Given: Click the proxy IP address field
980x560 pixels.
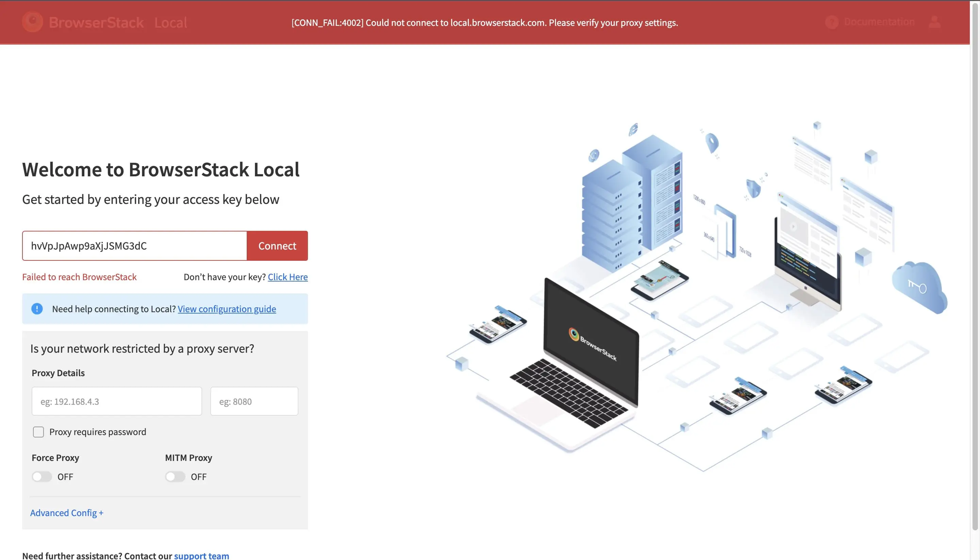Looking at the screenshot, I should (116, 401).
